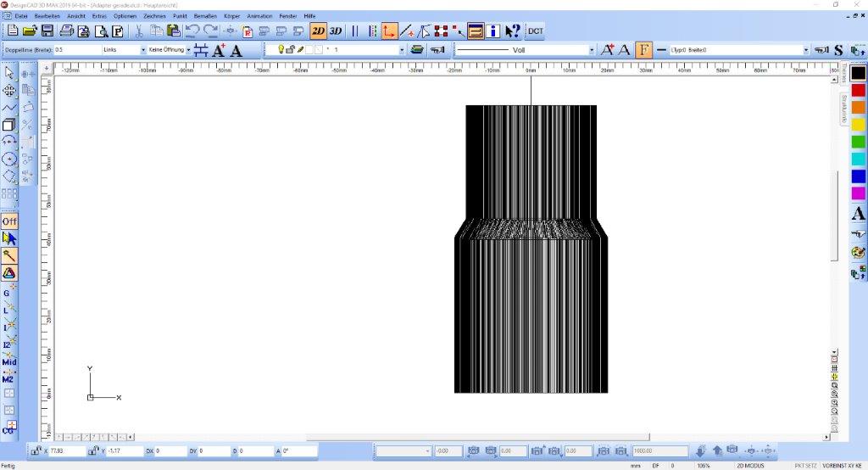The height and width of the screenshot is (470, 868).
Task: Switch to 3D mode
Action: [336, 31]
